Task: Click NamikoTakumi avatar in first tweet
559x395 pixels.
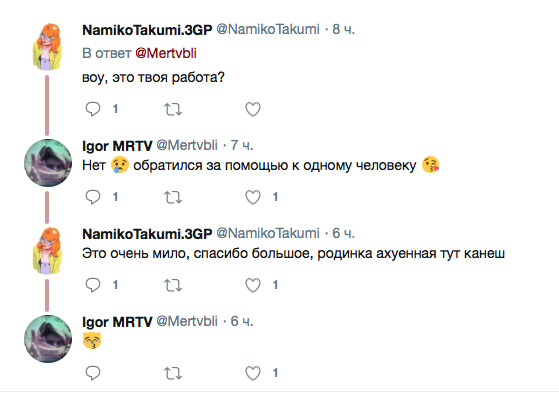Action: click(x=47, y=46)
